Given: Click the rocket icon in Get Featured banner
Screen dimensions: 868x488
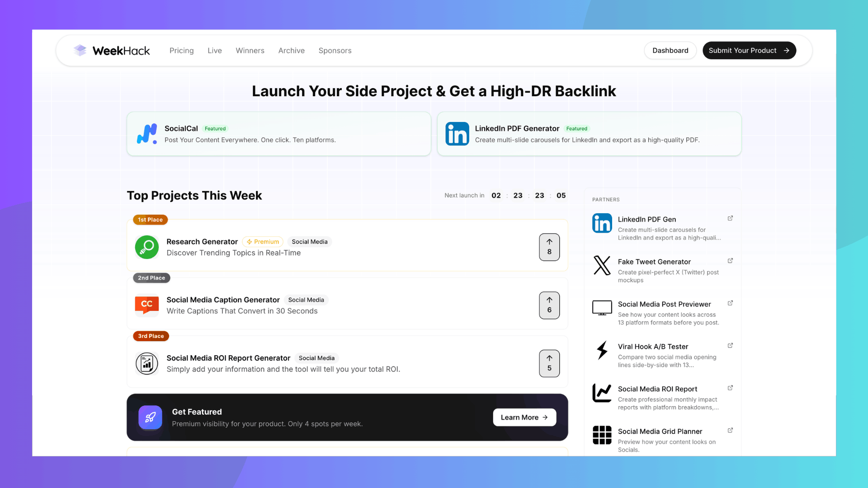Looking at the screenshot, I should 150,417.
